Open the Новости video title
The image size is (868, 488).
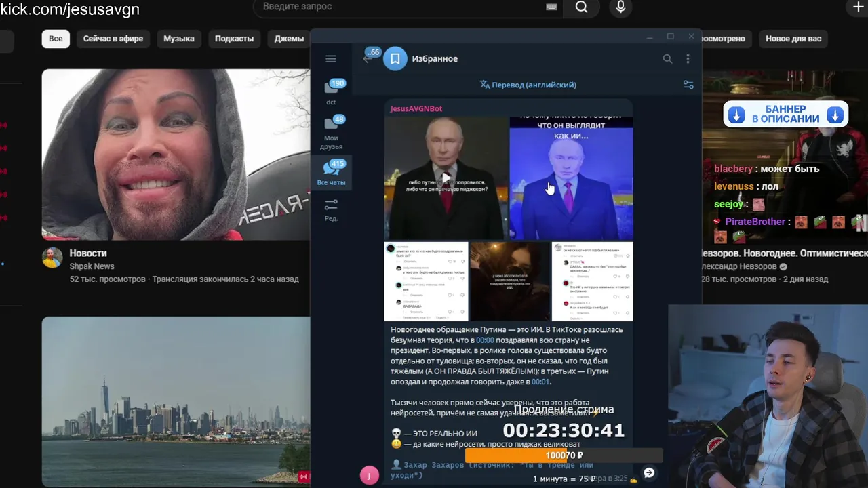88,253
